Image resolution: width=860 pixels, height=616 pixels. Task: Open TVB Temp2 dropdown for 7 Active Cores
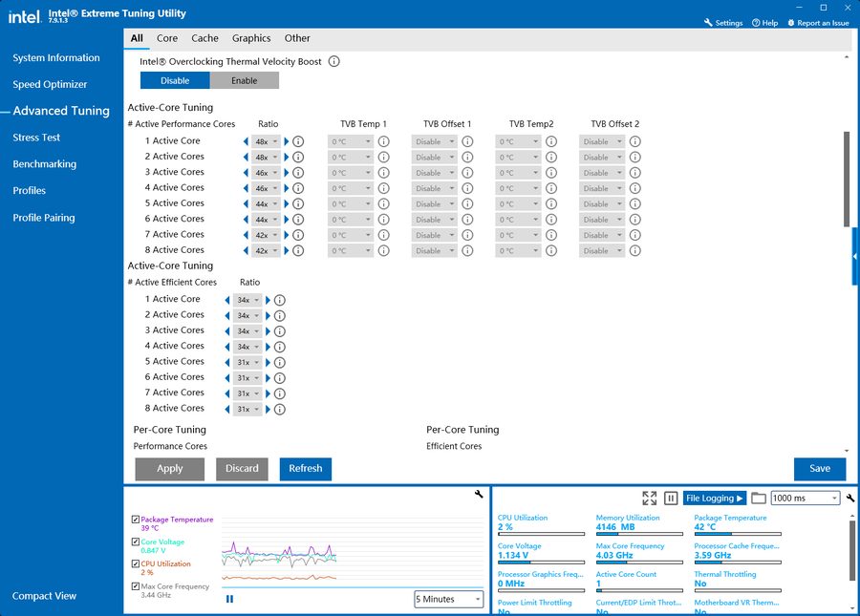click(518, 235)
